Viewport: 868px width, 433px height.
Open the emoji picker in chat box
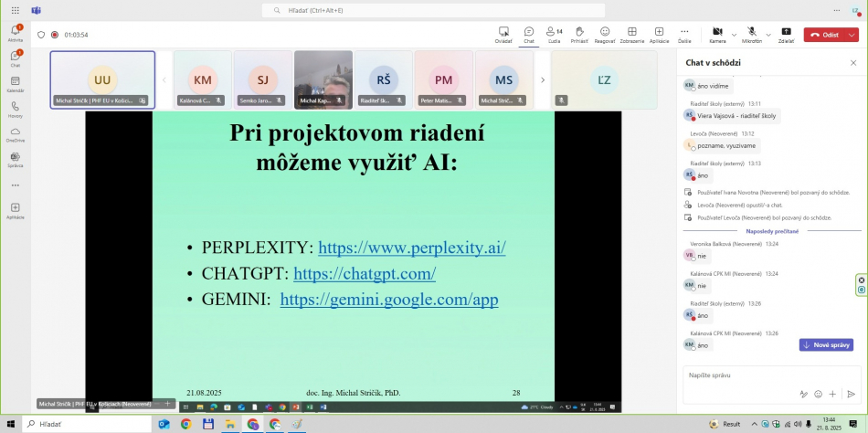[x=818, y=394]
